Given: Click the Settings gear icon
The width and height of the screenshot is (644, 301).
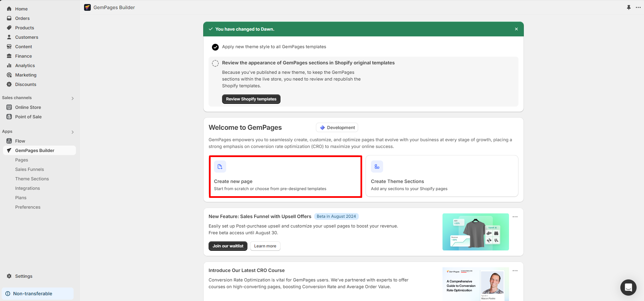Looking at the screenshot, I should coord(9,276).
